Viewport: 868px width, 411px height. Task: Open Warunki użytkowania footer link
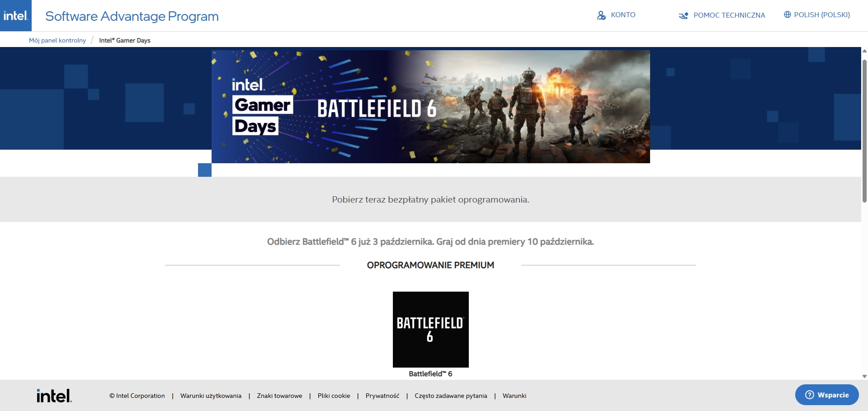point(211,396)
